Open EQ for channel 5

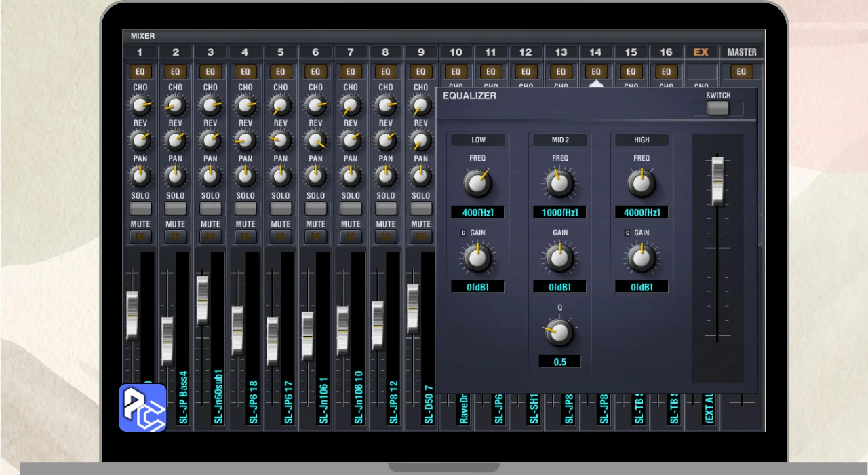click(280, 72)
